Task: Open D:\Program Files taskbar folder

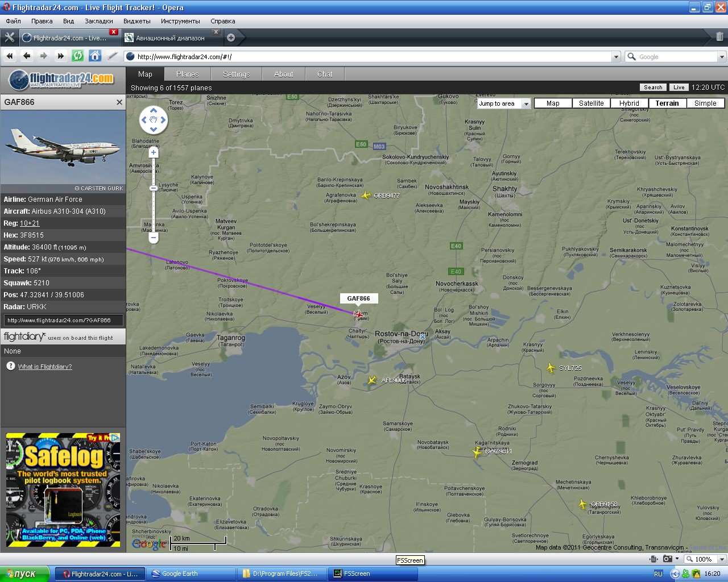Action: pos(283,573)
